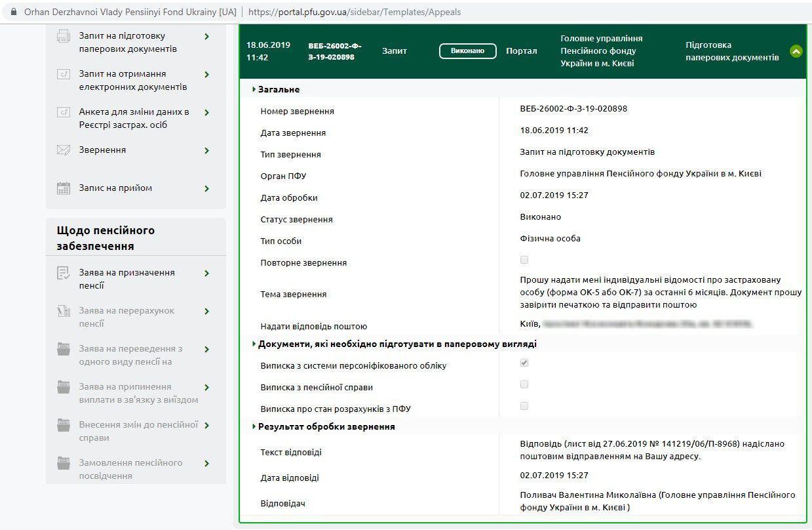Open the Запис на прийом menu item

pyautogui.click(x=115, y=188)
